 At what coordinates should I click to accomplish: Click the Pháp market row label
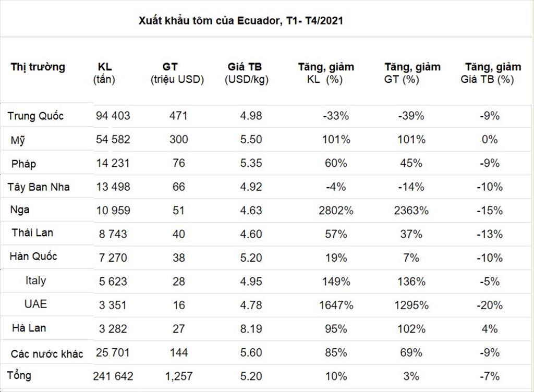[x=23, y=164]
